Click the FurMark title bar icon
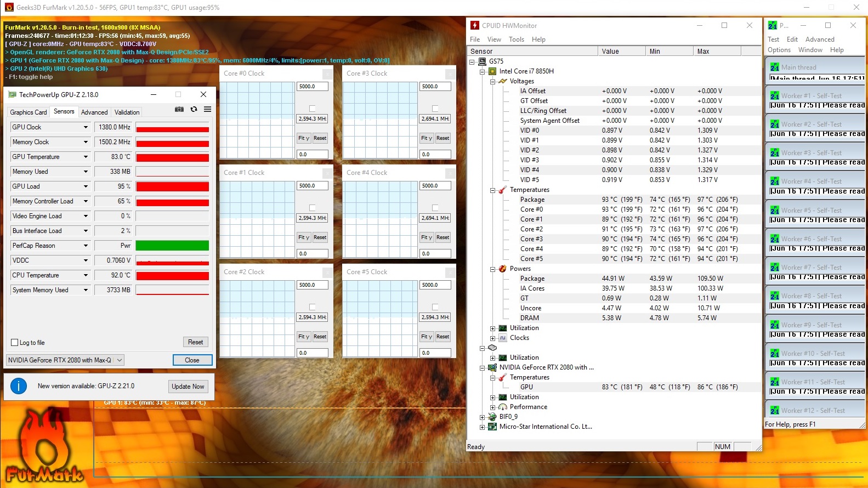 (x=9, y=8)
